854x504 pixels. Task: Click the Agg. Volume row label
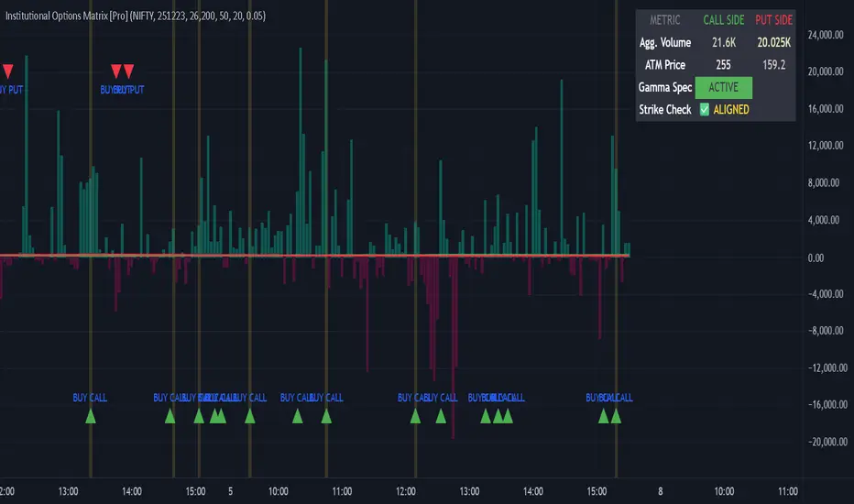[665, 43]
